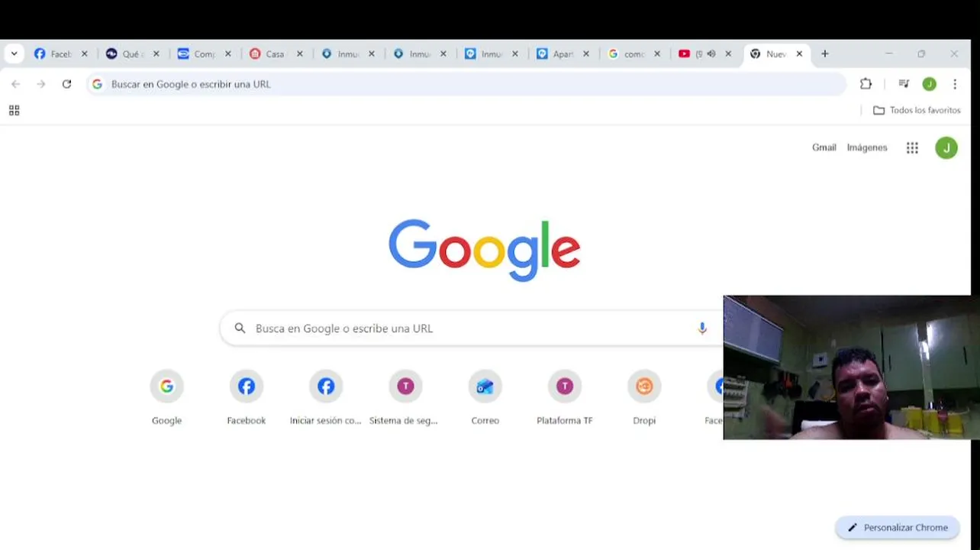Close the "Comp" tab
Screen dimensions: 980x550
pos(227,54)
